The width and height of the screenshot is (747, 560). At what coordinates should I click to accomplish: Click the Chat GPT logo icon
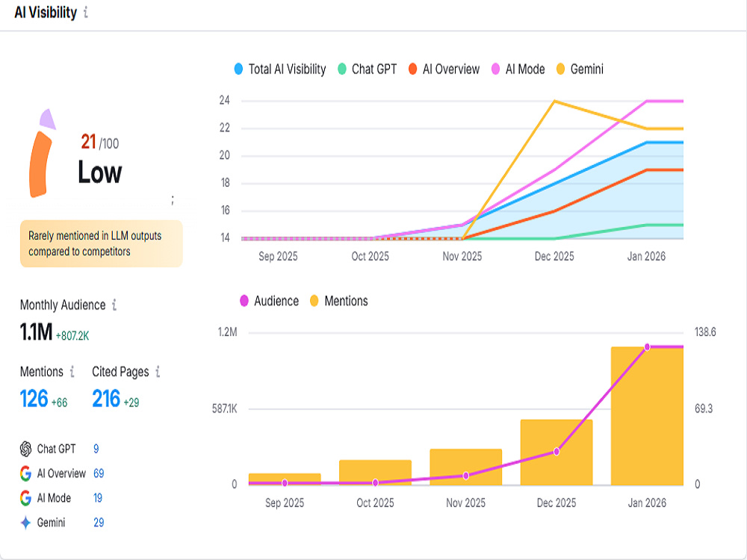point(25,449)
